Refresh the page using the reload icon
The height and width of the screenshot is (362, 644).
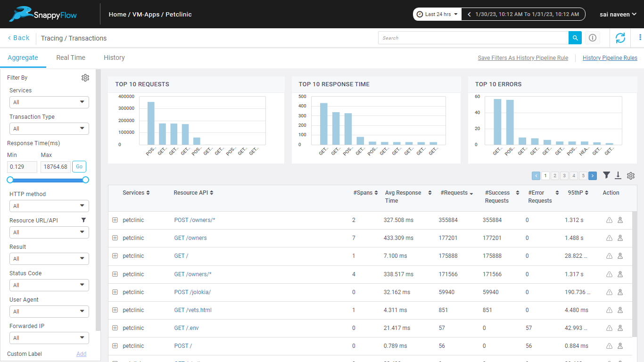620,38
